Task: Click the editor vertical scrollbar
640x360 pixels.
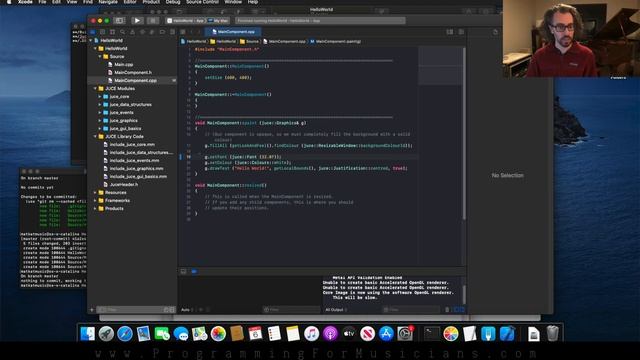Action: (464, 133)
